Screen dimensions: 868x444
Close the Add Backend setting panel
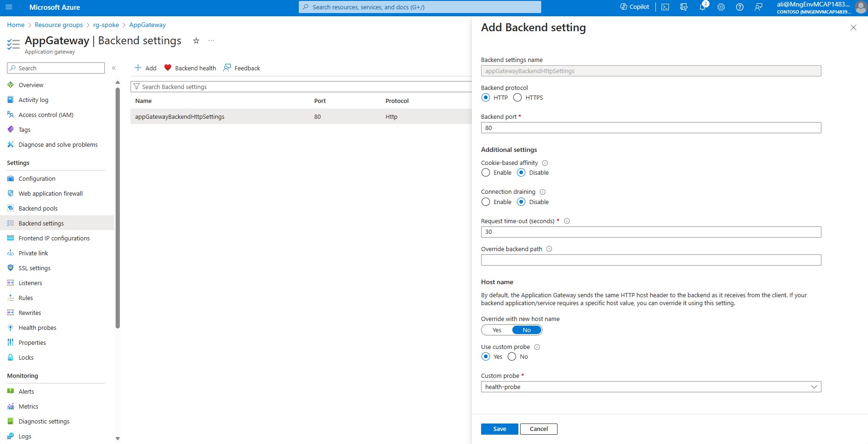[854, 27]
